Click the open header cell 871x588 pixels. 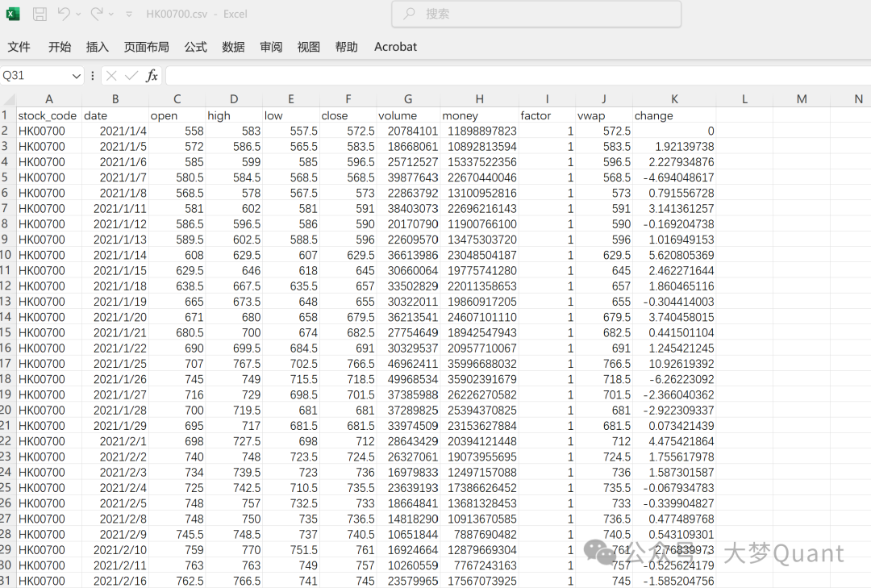tap(177, 115)
